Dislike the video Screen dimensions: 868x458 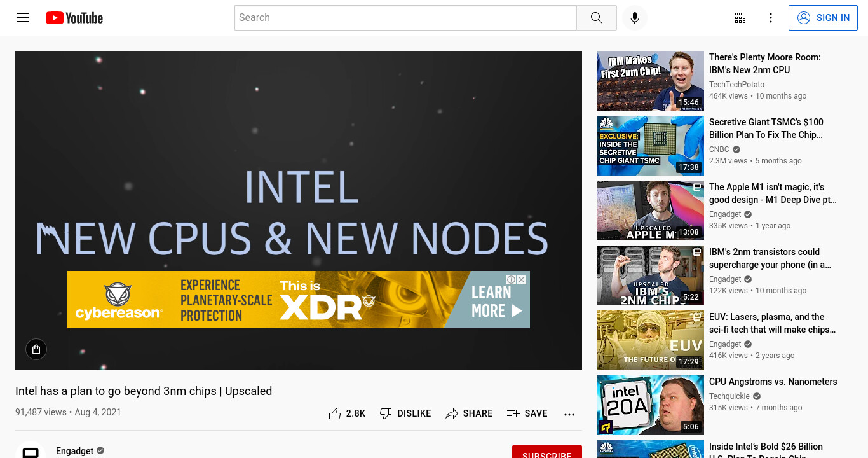coord(405,413)
